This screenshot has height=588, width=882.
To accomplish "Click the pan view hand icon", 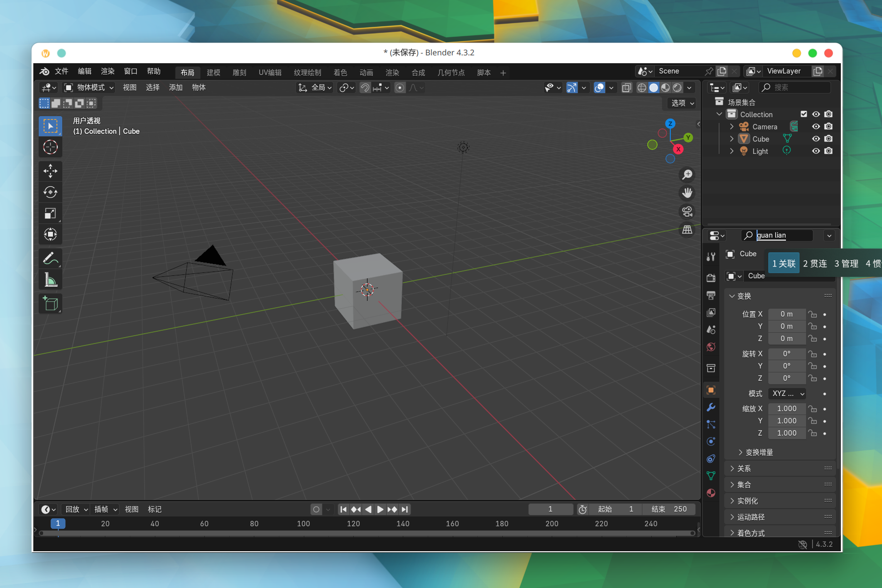I will pyautogui.click(x=687, y=193).
